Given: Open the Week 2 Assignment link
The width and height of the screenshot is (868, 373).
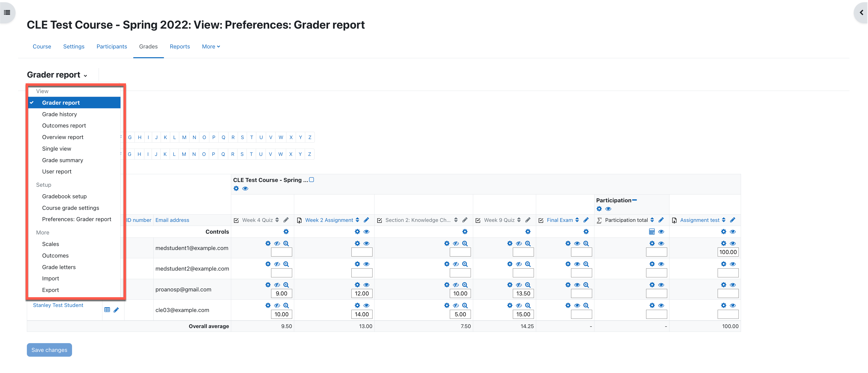Looking at the screenshot, I should 329,220.
